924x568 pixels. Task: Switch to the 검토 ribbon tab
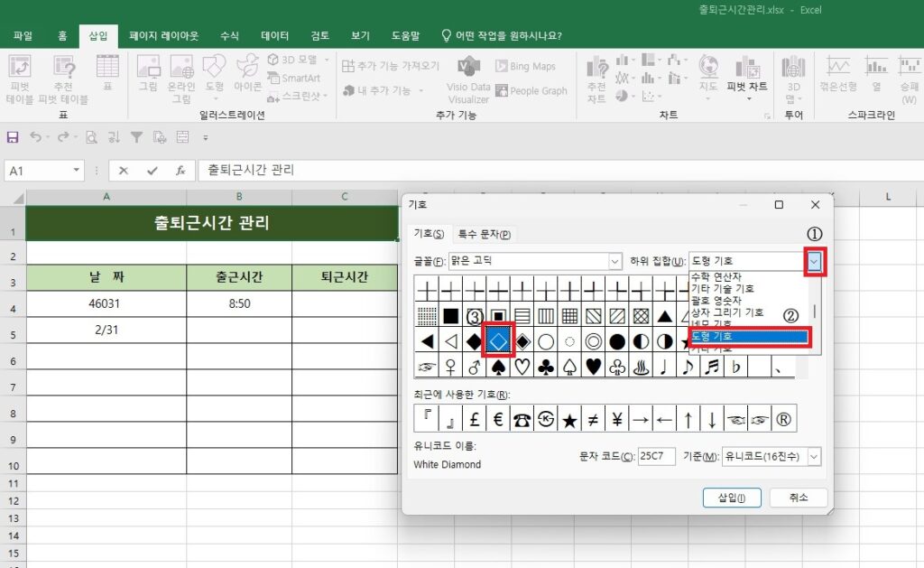(x=320, y=36)
